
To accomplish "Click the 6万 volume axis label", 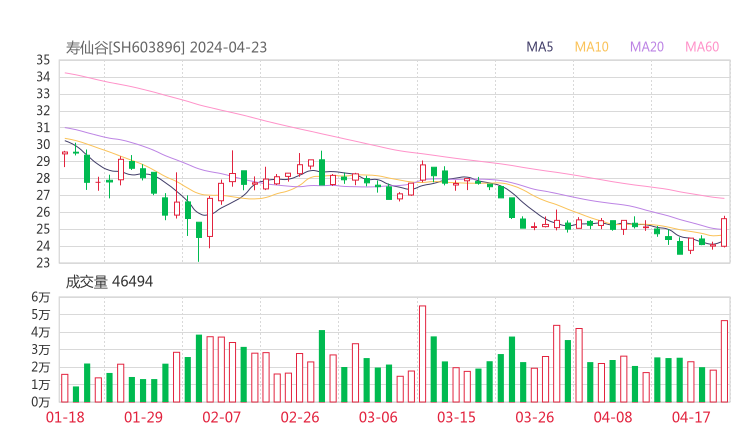I will click(41, 297).
